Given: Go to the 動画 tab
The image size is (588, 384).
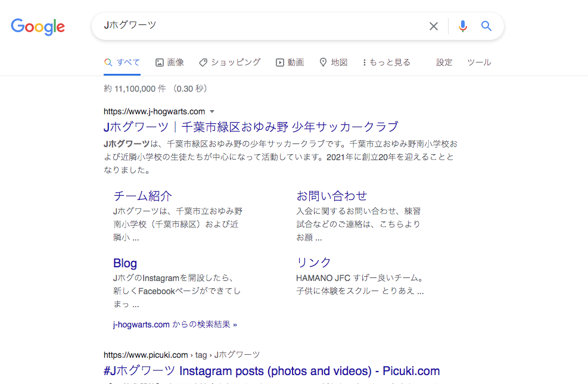Looking at the screenshot, I should click(x=290, y=62).
